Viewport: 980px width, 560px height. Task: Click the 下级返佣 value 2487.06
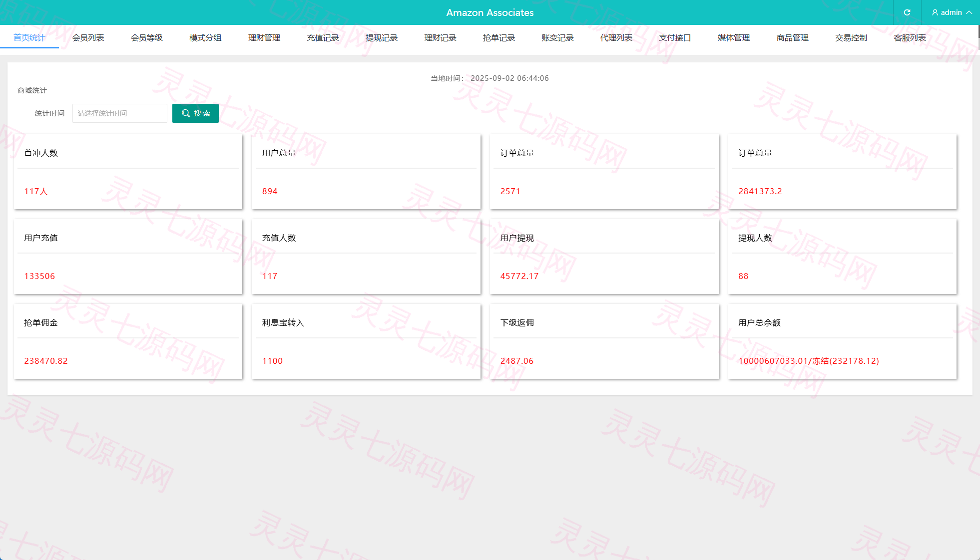point(517,361)
